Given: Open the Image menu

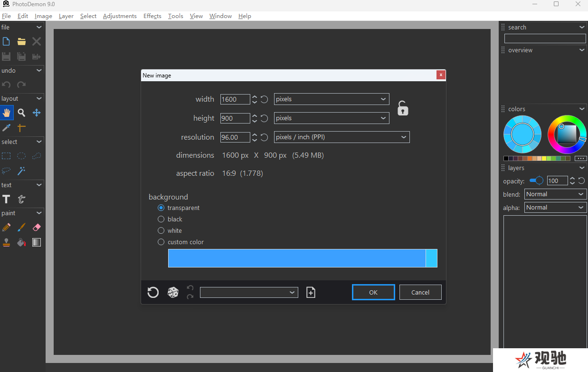Looking at the screenshot, I should point(43,16).
